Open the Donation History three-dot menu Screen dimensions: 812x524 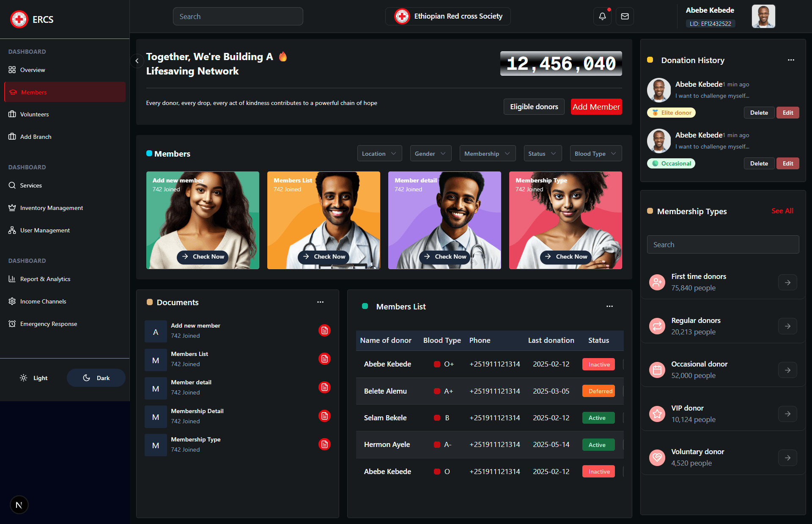click(791, 60)
